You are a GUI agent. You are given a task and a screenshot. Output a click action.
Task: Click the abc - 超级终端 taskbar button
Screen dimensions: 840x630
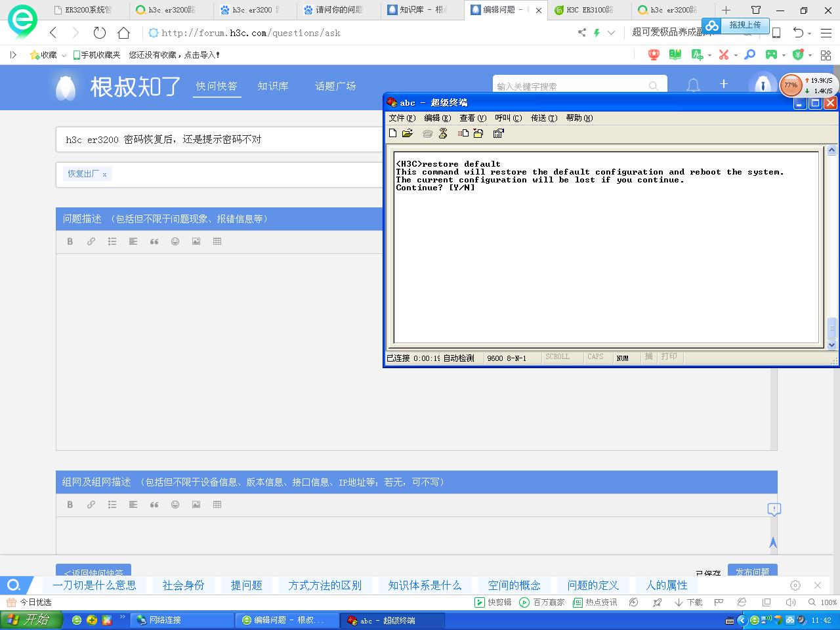[x=392, y=620]
